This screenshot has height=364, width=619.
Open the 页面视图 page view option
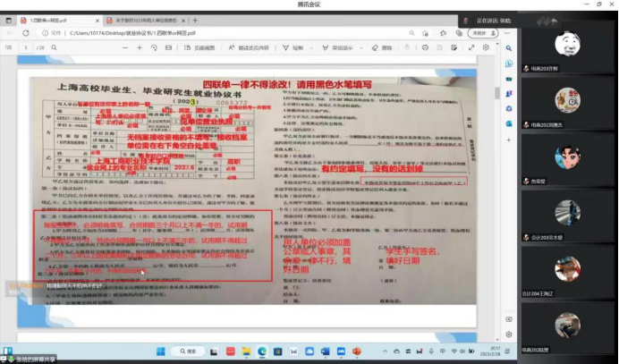point(199,47)
